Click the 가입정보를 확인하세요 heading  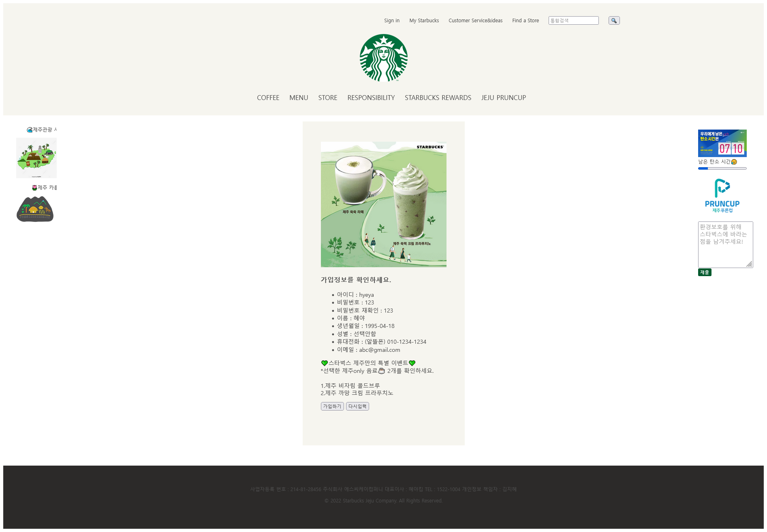pyautogui.click(x=356, y=280)
